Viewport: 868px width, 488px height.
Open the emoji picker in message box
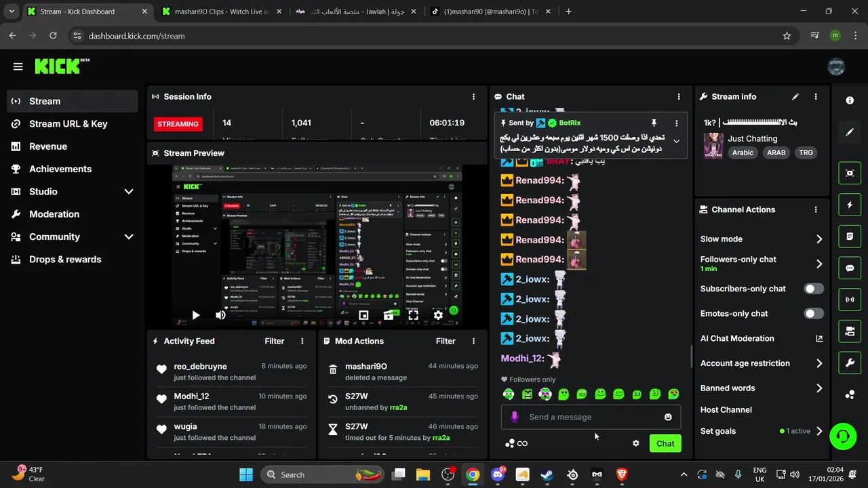click(x=668, y=417)
